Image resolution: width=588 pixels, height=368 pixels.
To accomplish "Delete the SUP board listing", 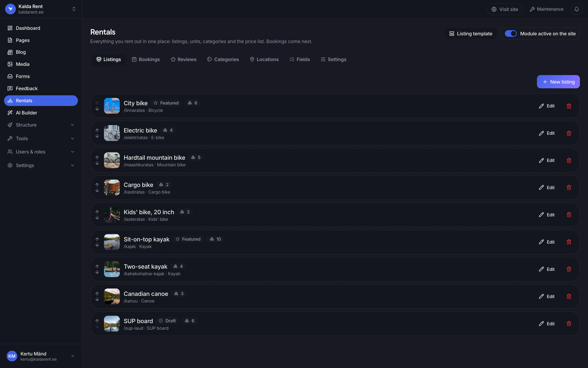I will tap(569, 323).
